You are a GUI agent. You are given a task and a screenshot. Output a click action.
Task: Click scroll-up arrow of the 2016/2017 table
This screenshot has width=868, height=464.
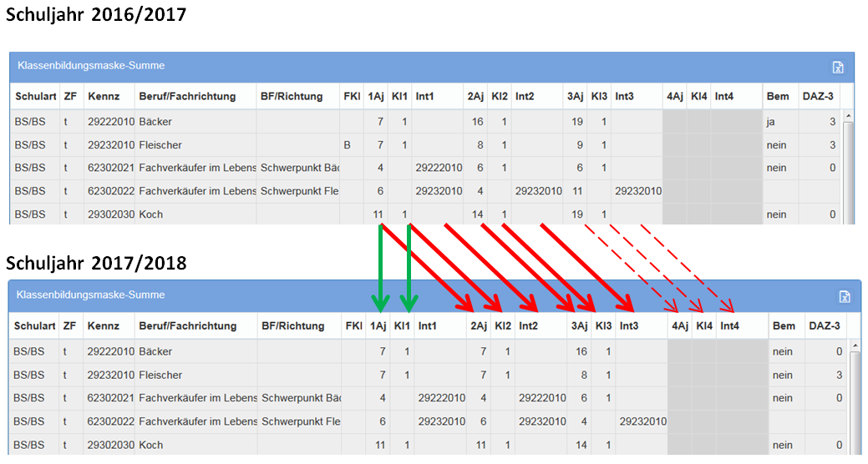(849, 117)
